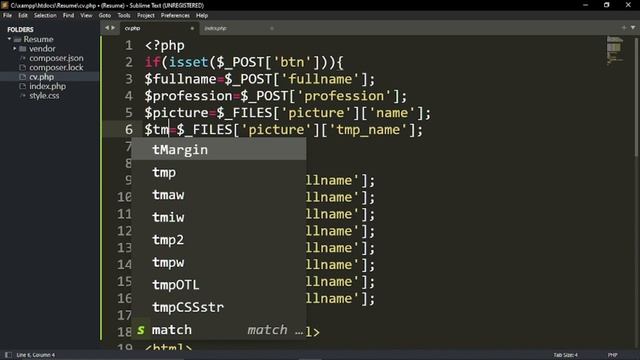Click 'isset' keyword on line 2
The image size is (640, 360).
pyautogui.click(x=188, y=62)
